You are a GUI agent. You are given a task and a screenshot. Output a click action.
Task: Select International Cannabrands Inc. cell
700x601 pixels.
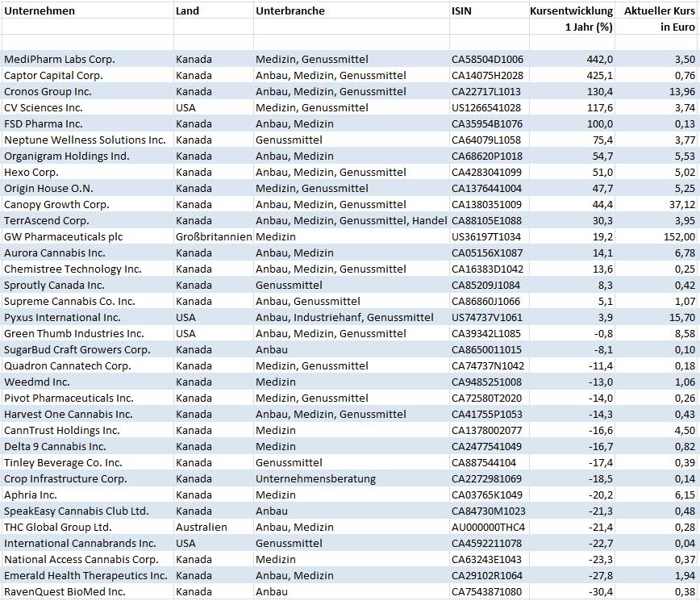(x=87, y=543)
